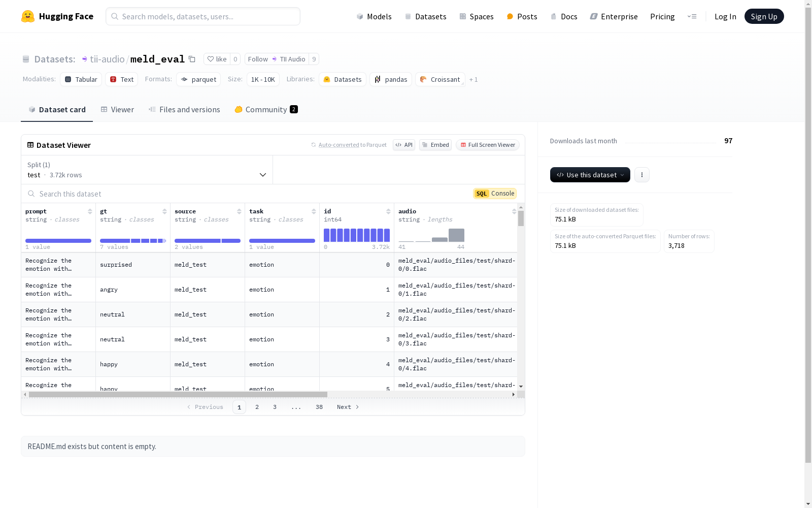Open the three-dot more options menu
The image size is (812, 508).
642,175
